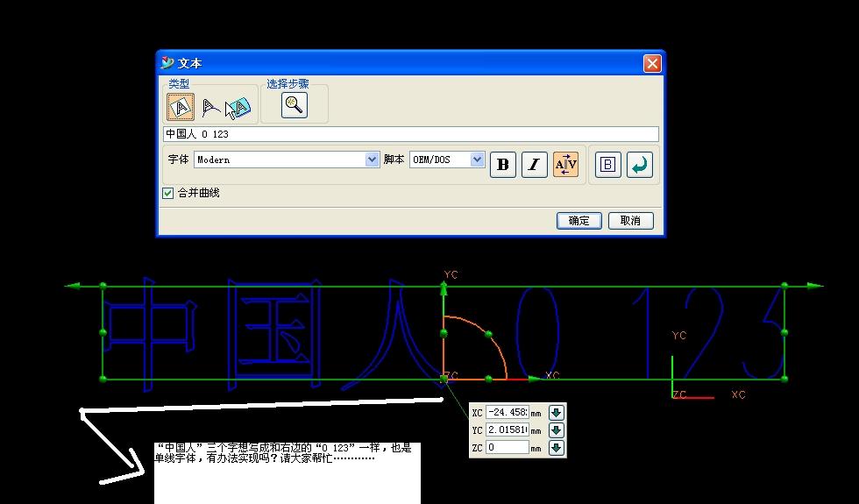Click the down arrow button beside XC field
Image resolution: width=859 pixels, height=504 pixels.
[556, 413]
